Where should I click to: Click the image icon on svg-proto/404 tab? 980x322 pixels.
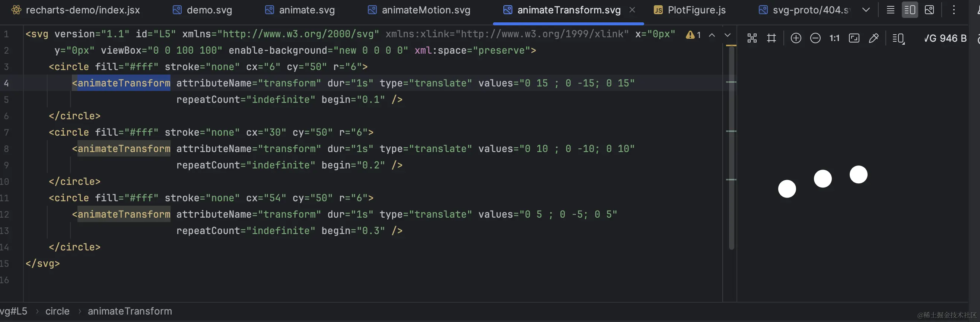click(763, 10)
